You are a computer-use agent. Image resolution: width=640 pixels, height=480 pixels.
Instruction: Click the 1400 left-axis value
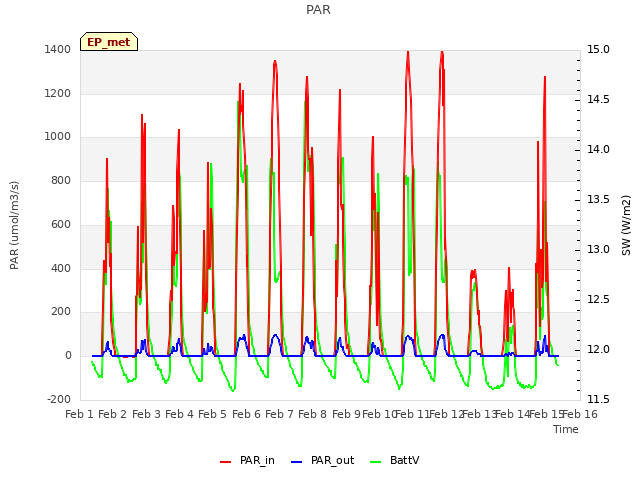click(x=58, y=49)
